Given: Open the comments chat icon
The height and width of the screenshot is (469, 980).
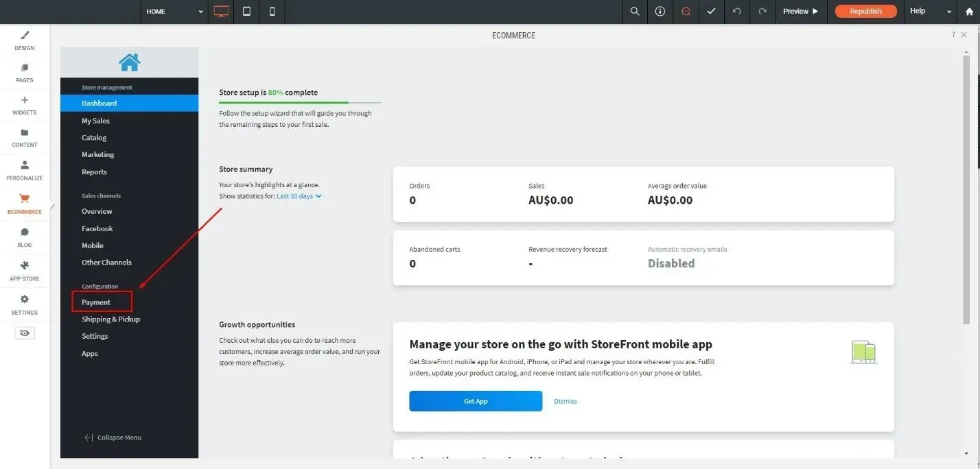Looking at the screenshot, I should (686, 12).
